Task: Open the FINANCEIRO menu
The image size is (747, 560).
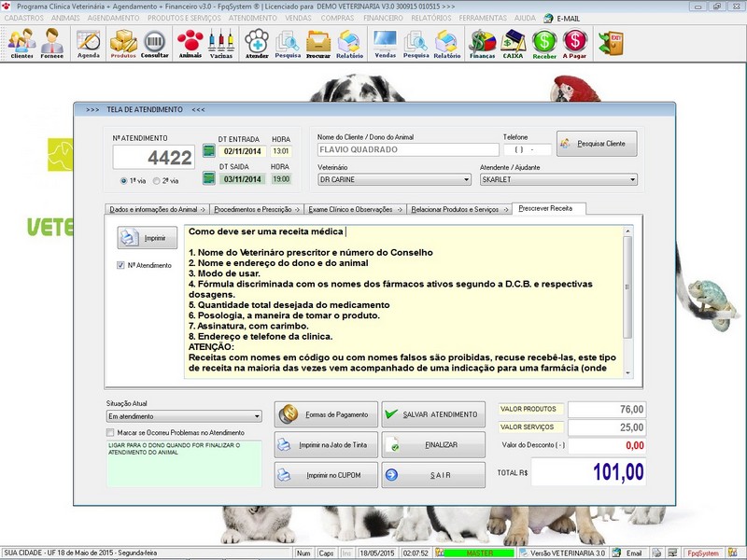Action: 383,18
